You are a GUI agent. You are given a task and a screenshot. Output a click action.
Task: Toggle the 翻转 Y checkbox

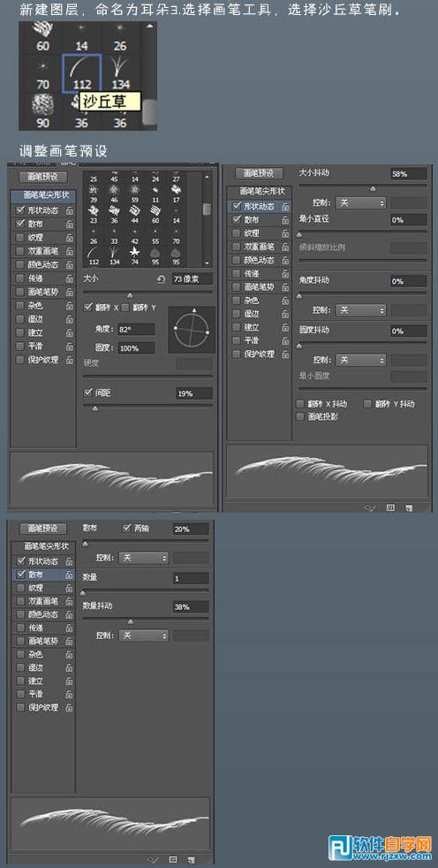(125, 308)
